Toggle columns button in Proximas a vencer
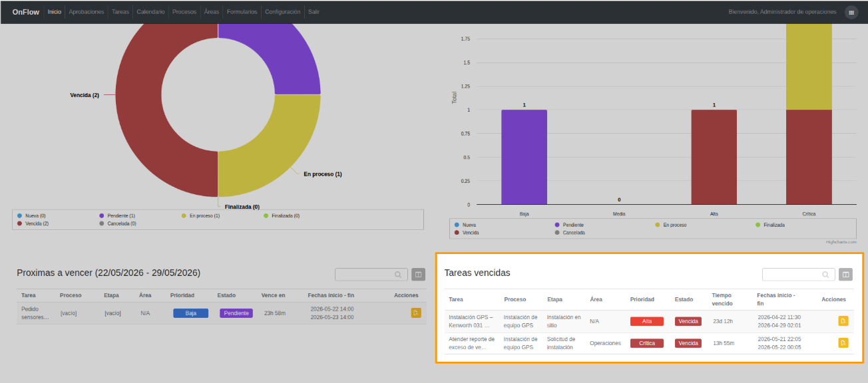This screenshot has height=383, width=868. [x=418, y=274]
